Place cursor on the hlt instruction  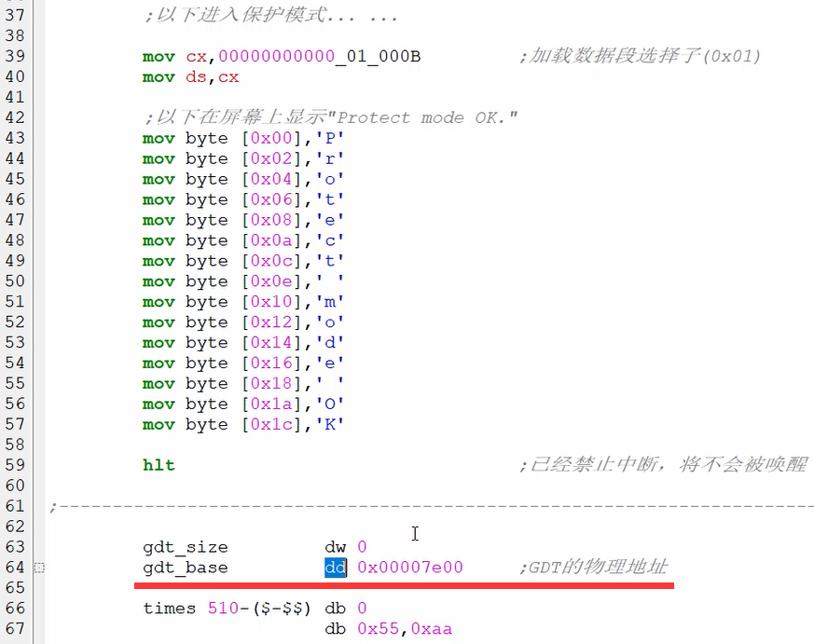[x=158, y=465]
